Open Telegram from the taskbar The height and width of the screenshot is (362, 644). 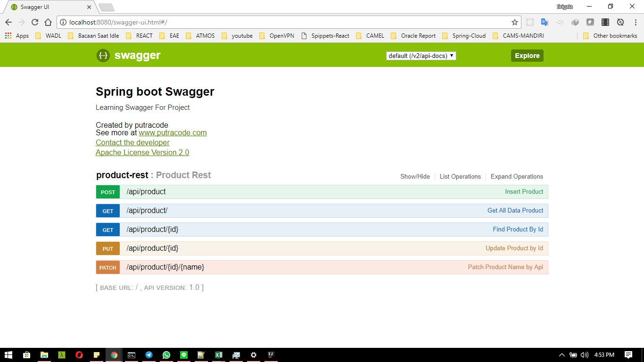[x=149, y=355]
